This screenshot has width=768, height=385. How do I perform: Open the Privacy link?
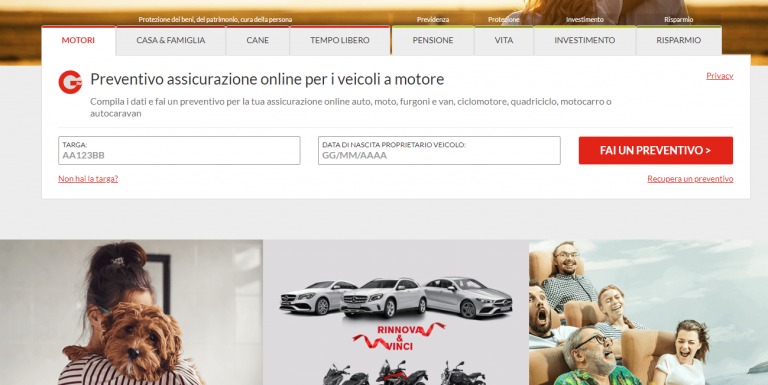(720, 75)
